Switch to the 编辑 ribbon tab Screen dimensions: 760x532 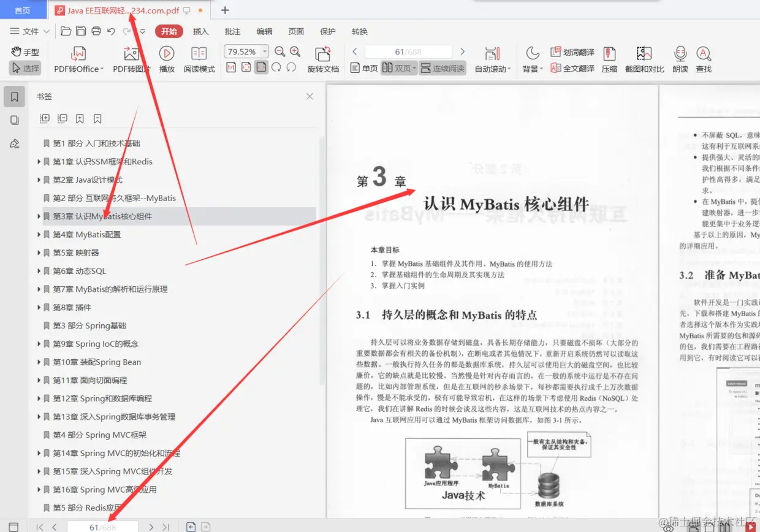coord(264,31)
